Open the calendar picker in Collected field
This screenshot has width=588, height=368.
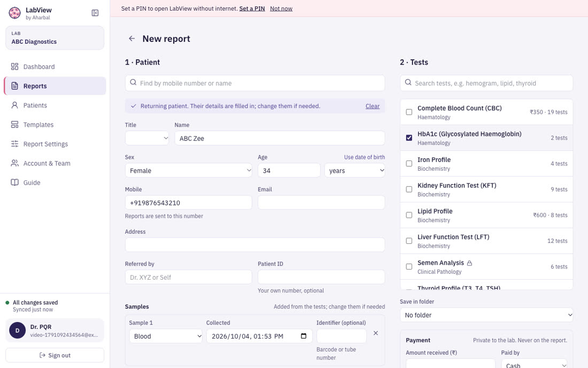tap(304, 336)
